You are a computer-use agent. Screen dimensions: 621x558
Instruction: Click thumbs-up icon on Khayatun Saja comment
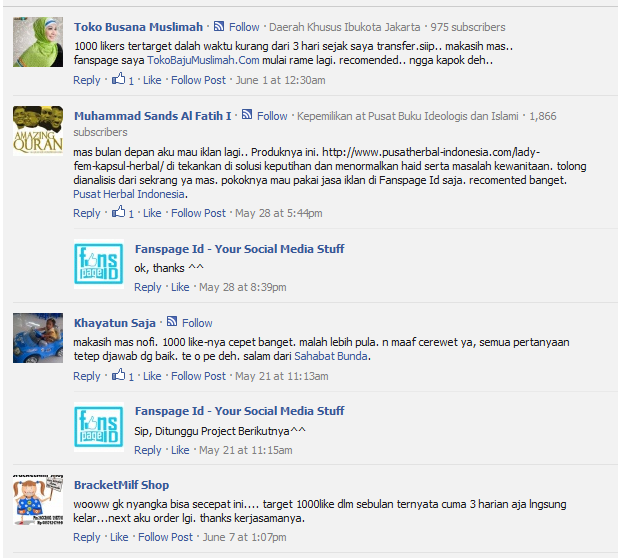pos(118,375)
